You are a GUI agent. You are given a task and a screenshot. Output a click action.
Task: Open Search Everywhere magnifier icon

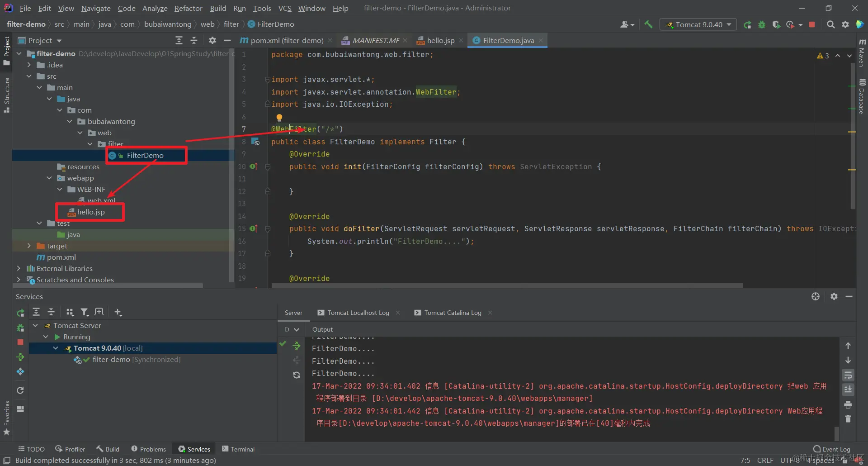830,24
